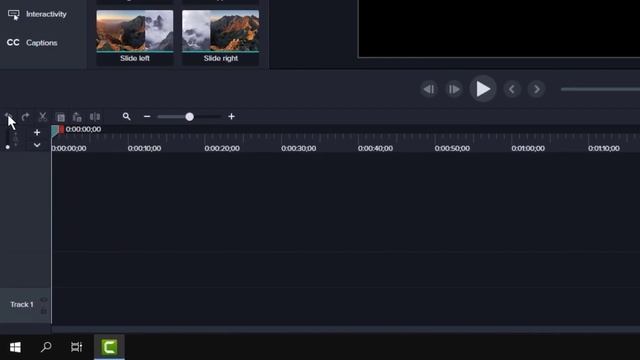Open Windows Task View
640x360 pixels.
76,347
